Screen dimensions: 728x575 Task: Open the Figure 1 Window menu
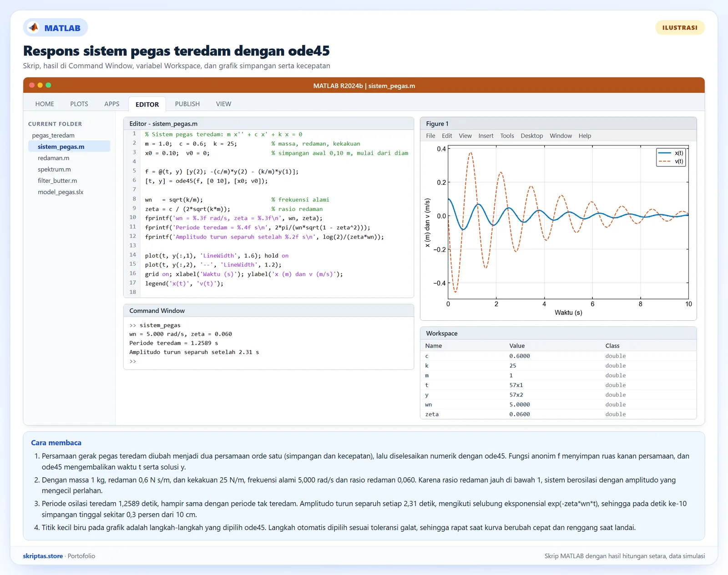[x=561, y=136]
